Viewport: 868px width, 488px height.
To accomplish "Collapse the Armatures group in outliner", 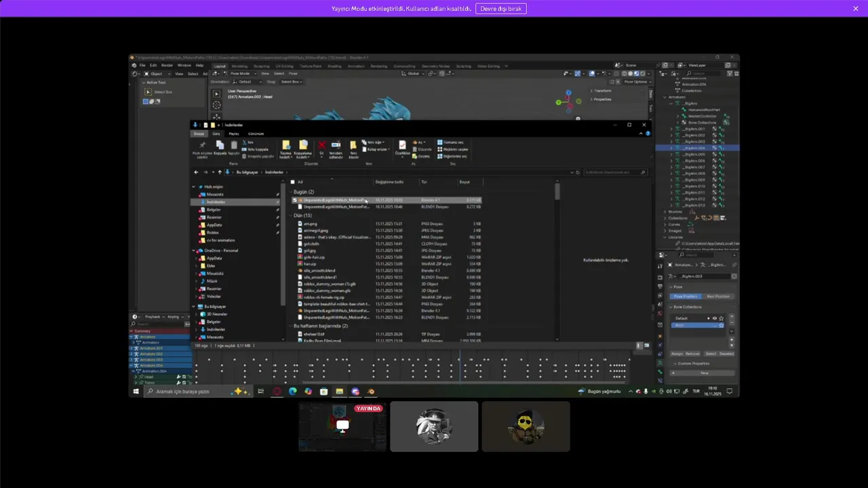I will click(665, 97).
